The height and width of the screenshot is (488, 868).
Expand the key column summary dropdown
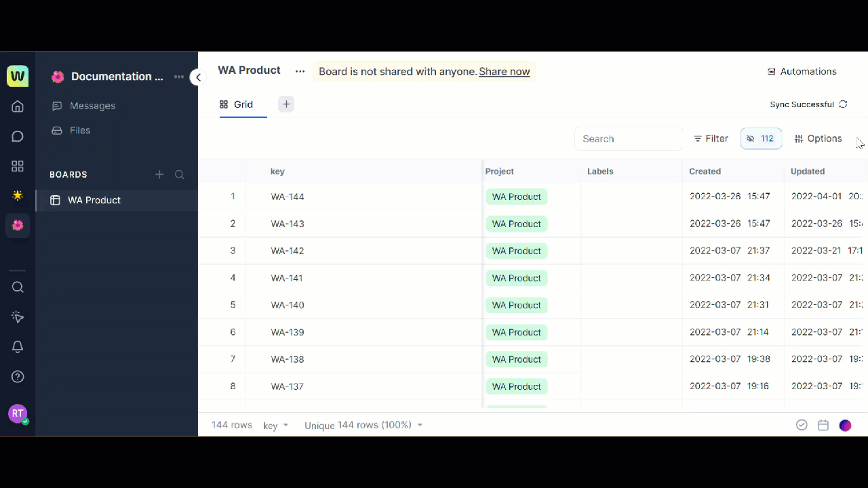(x=276, y=426)
